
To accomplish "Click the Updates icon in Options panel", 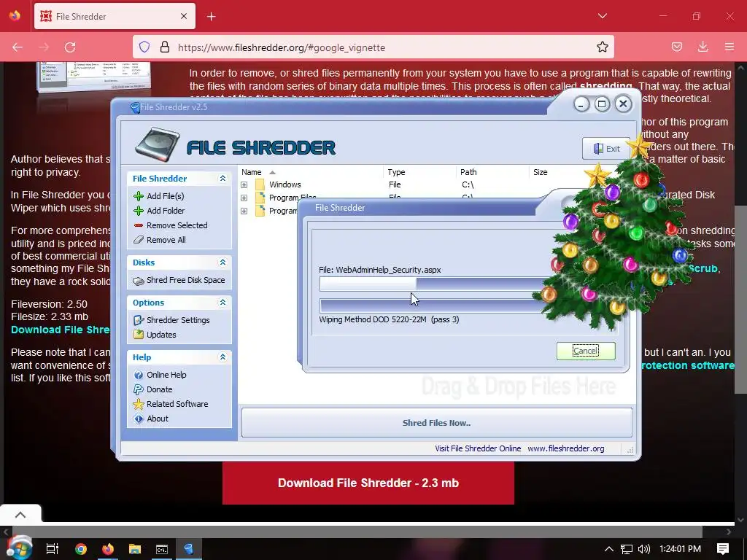I will (x=138, y=335).
